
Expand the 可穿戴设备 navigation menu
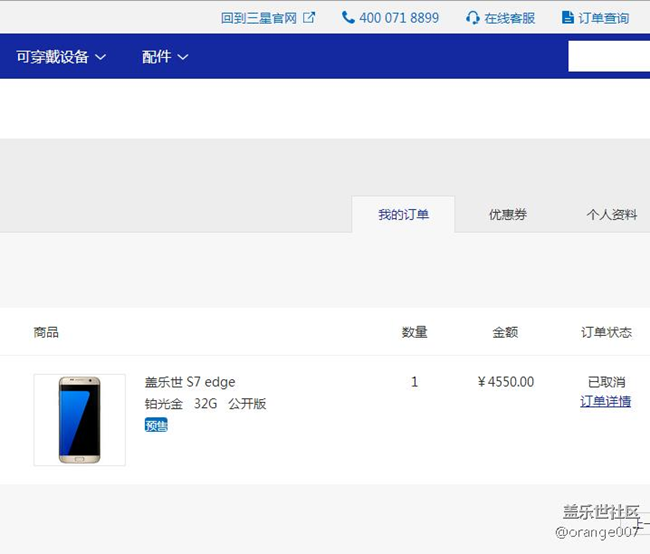[x=53, y=57]
